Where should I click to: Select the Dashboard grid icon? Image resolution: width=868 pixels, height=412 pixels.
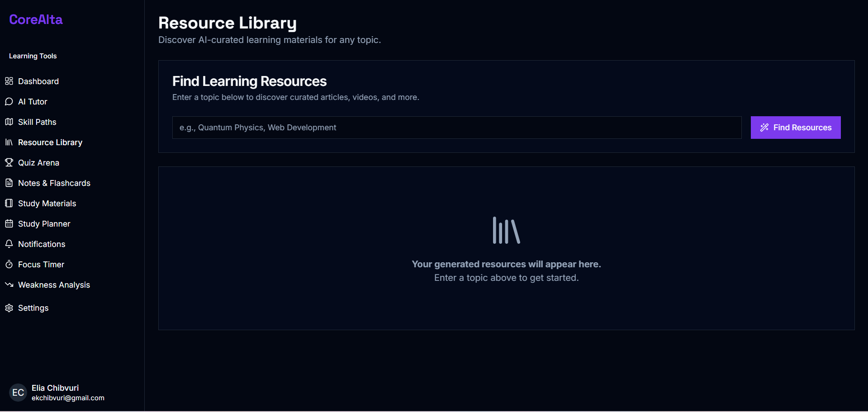tap(9, 81)
